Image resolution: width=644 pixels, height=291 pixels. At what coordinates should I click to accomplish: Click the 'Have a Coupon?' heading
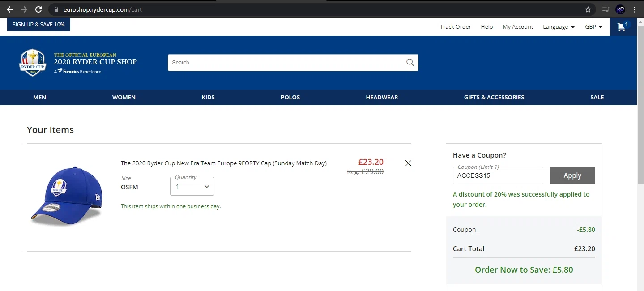pyautogui.click(x=479, y=155)
